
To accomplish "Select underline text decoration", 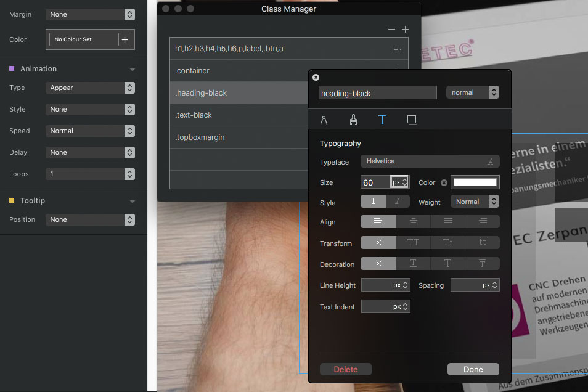I will pyautogui.click(x=413, y=264).
